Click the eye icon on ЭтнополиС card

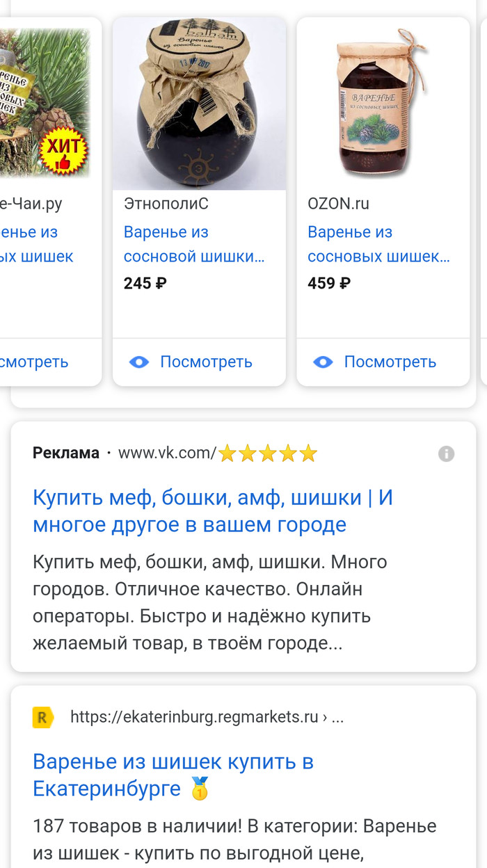[x=139, y=362]
